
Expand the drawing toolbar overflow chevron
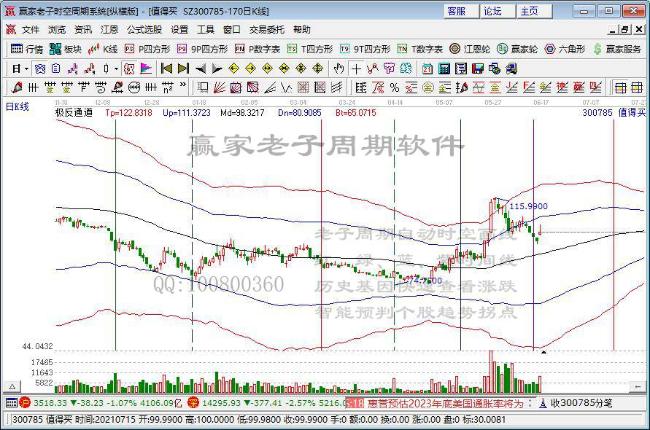click(183, 85)
